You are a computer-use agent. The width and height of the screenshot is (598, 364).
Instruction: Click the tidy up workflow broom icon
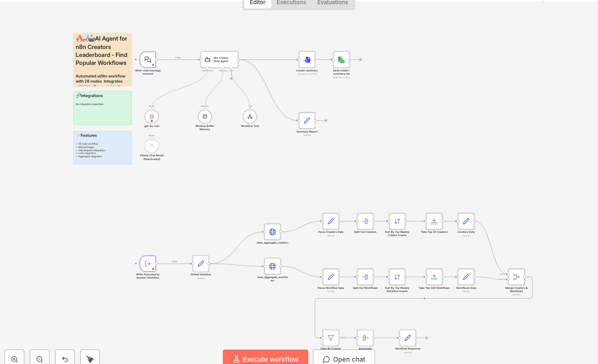[x=90, y=358]
